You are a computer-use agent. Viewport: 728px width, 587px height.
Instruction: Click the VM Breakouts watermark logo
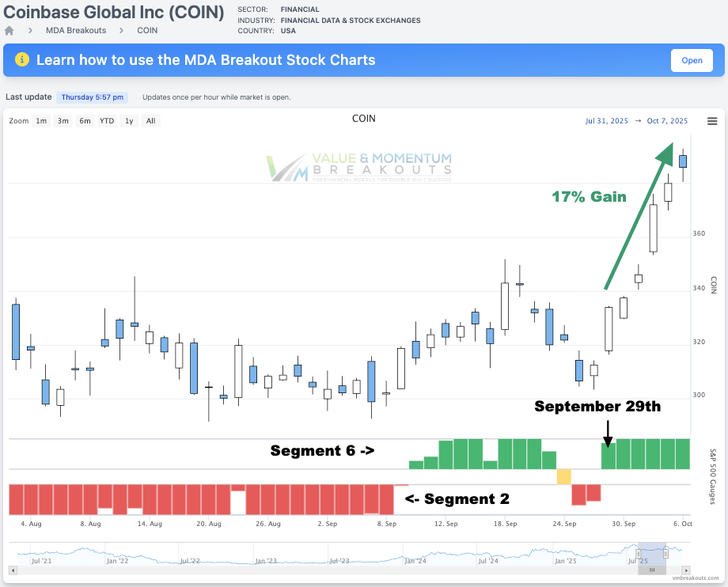point(358,165)
